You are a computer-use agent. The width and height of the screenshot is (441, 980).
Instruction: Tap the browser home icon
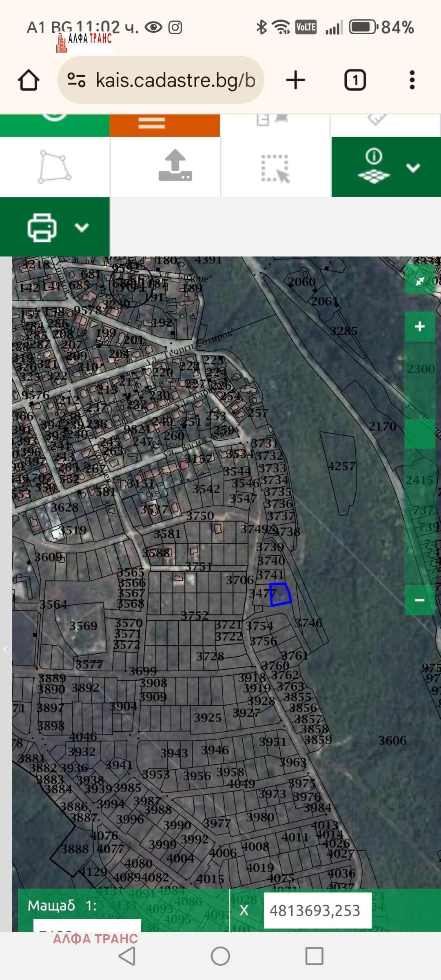pyautogui.click(x=29, y=80)
